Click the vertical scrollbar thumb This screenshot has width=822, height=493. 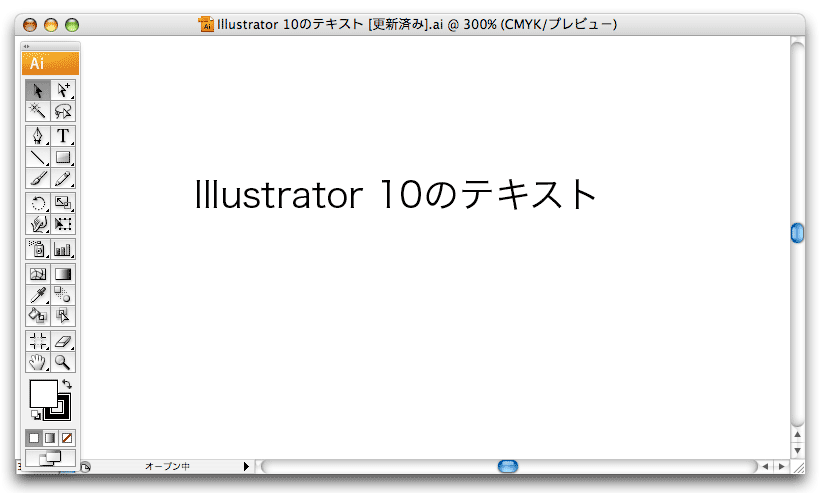coord(797,233)
